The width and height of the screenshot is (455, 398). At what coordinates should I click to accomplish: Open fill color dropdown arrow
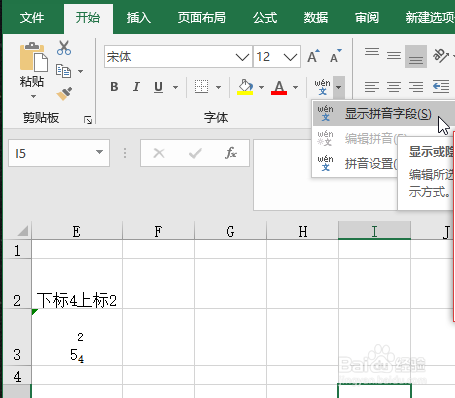tap(261, 87)
